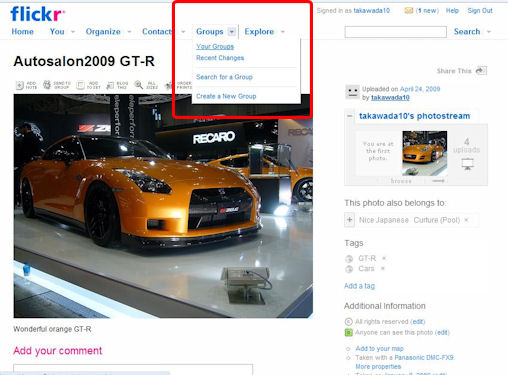
Task: Click the Share This arrow icon
Action: tap(480, 71)
